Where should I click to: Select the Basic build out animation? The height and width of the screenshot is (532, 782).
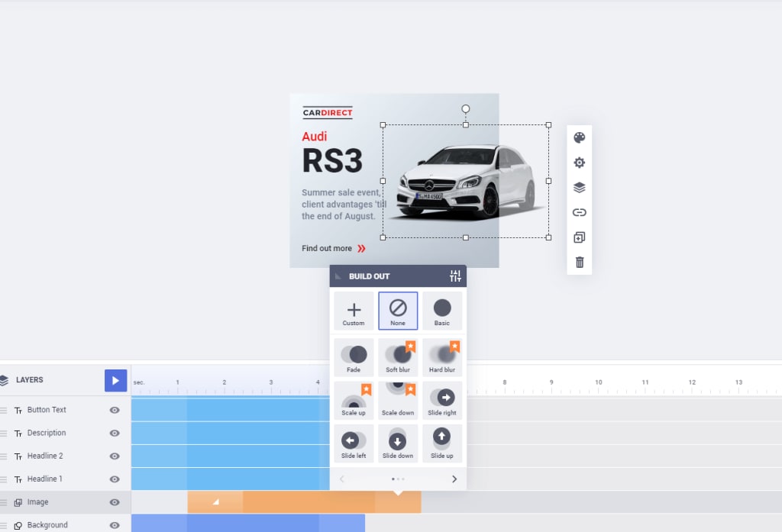pyautogui.click(x=442, y=311)
